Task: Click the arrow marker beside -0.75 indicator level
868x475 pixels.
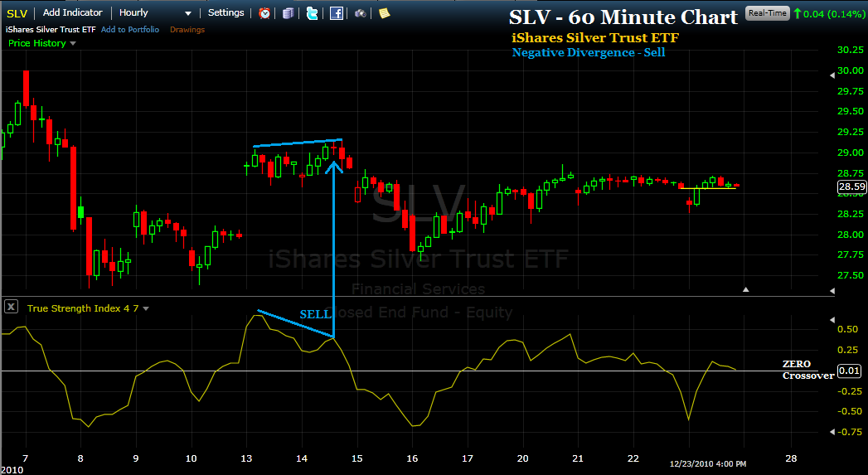Action: click(832, 432)
